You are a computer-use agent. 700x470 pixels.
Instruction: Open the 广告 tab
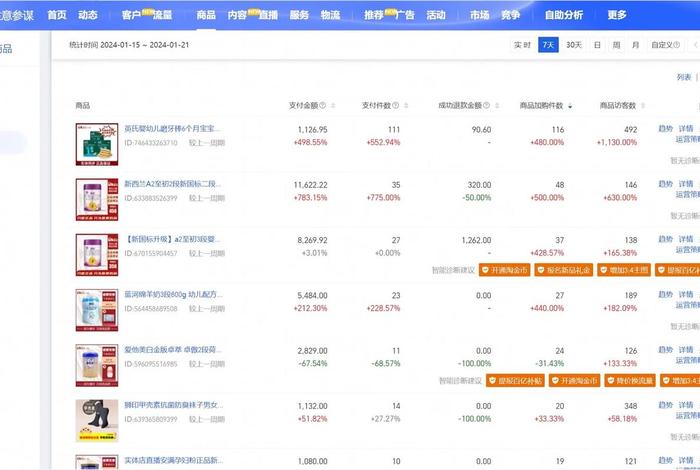click(x=405, y=15)
